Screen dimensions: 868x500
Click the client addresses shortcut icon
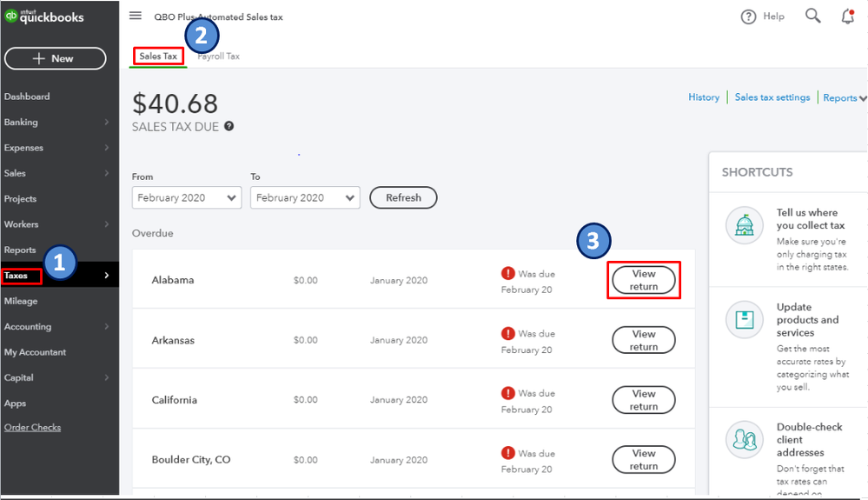pos(745,440)
